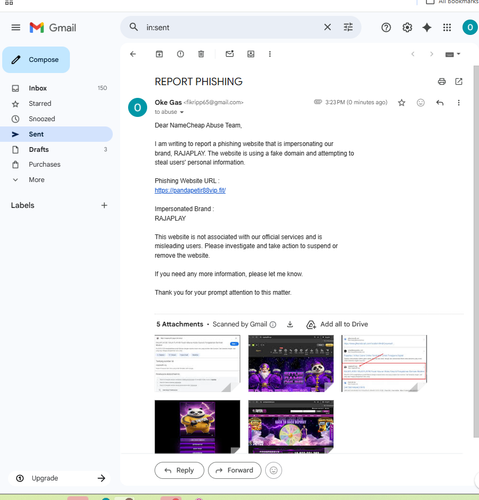Click the Labels heading
The height and width of the screenshot is (500, 479).
click(22, 205)
